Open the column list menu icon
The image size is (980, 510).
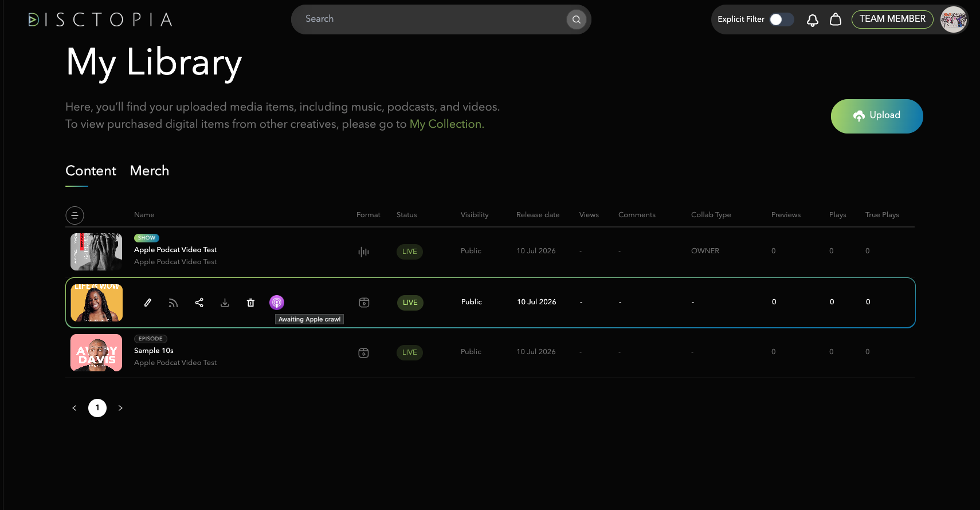75,215
